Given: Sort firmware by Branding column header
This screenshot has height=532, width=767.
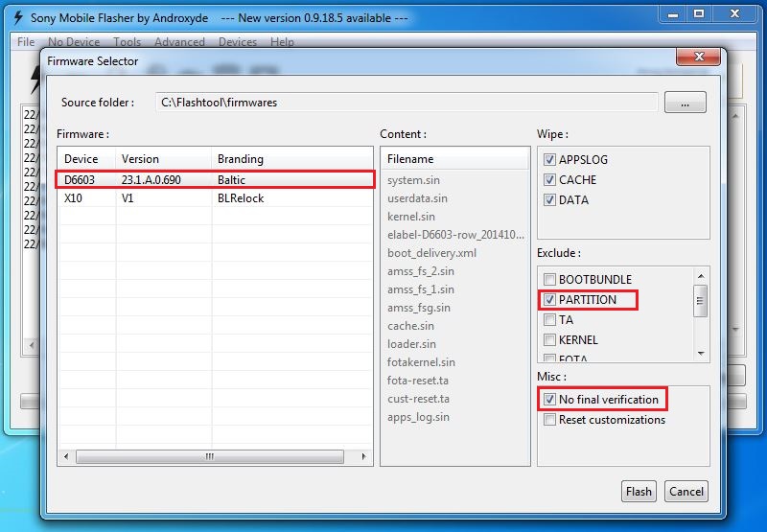Looking at the screenshot, I should click(292, 159).
